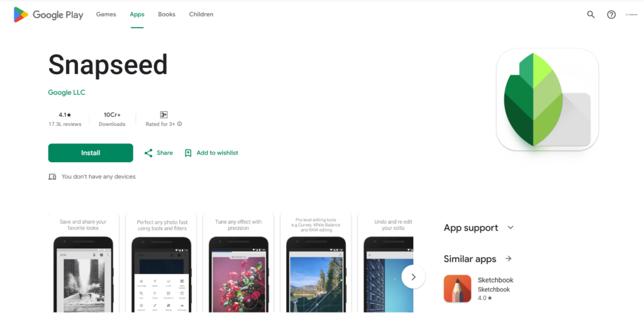
Task: Switch to the Games tab
Action: 106,14
